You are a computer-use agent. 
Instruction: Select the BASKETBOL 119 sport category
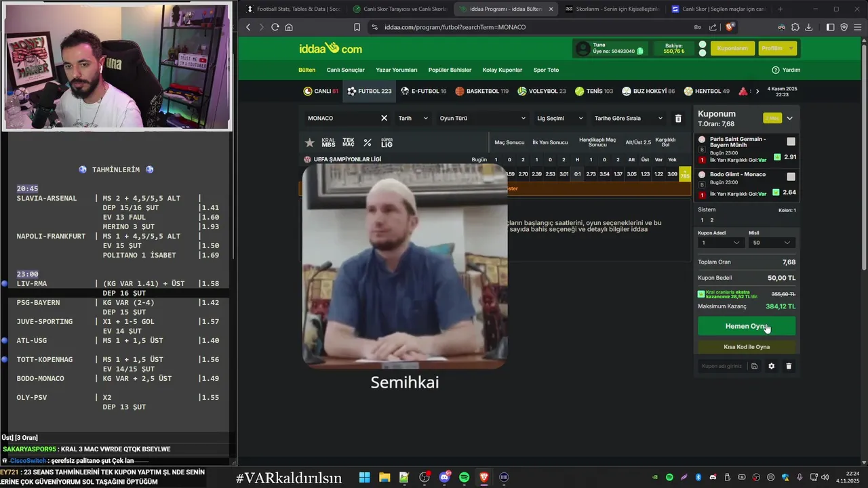point(482,91)
